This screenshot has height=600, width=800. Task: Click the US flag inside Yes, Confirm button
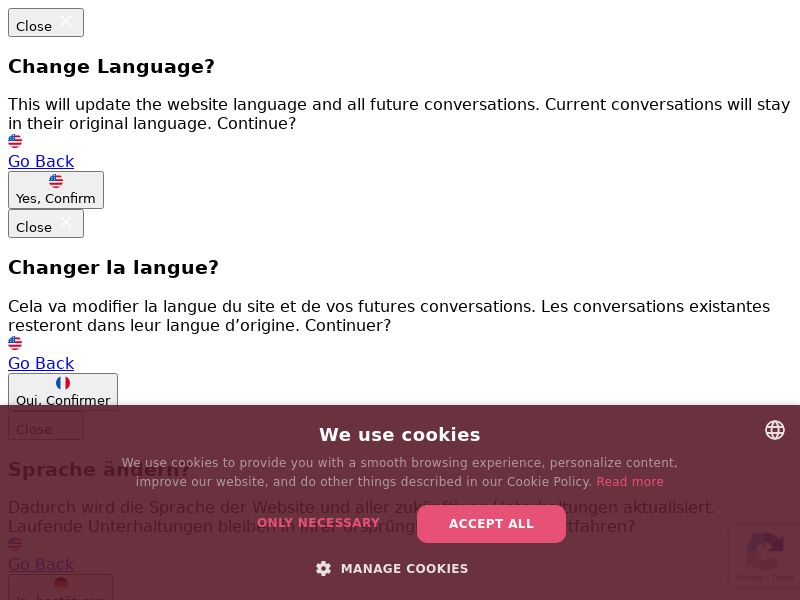[56, 181]
